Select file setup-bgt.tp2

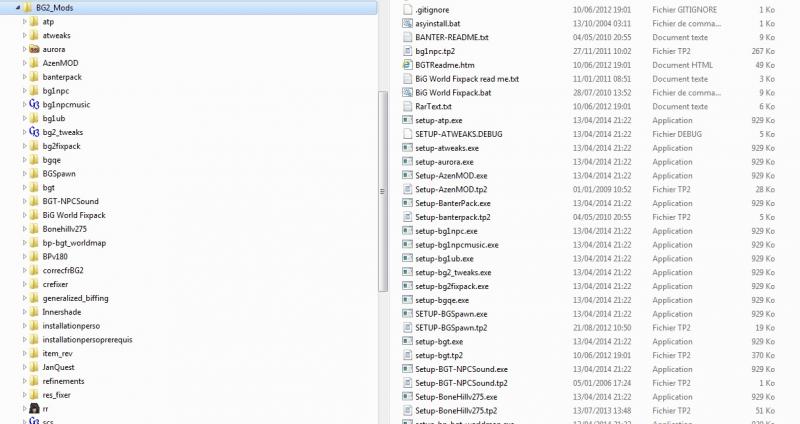[439, 356]
